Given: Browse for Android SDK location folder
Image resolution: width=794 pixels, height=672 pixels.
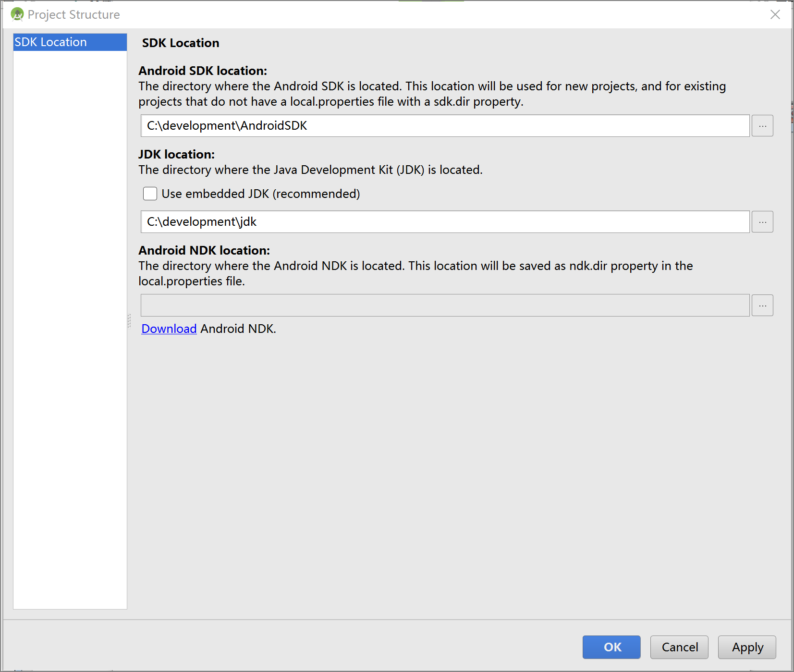Looking at the screenshot, I should point(762,126).
